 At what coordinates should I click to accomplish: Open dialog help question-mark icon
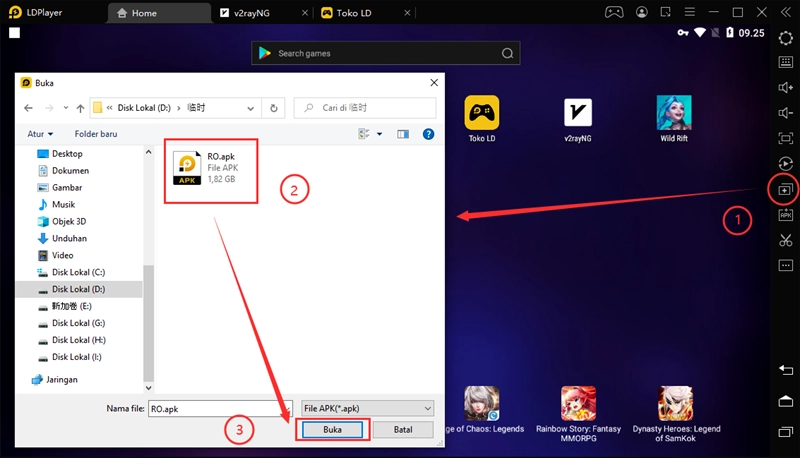[x=429, y=134]
